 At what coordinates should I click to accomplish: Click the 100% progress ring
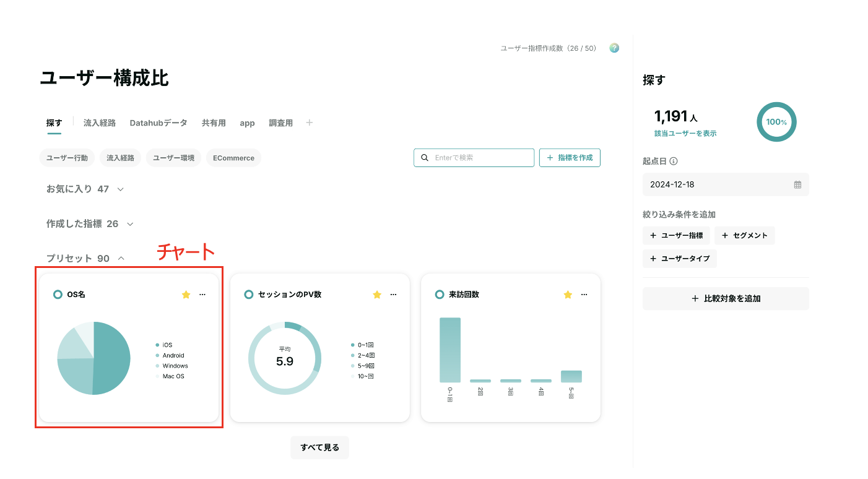click(x=776, y=122)
